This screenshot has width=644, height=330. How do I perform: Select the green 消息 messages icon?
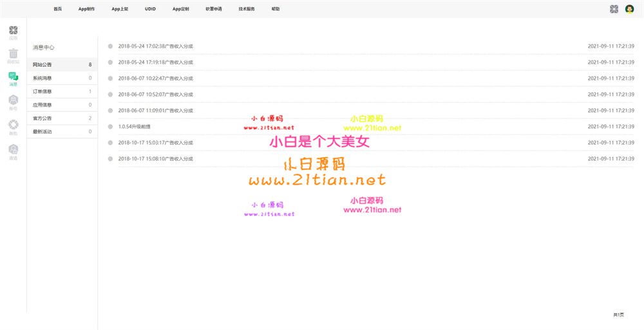(x=14, y=77)
